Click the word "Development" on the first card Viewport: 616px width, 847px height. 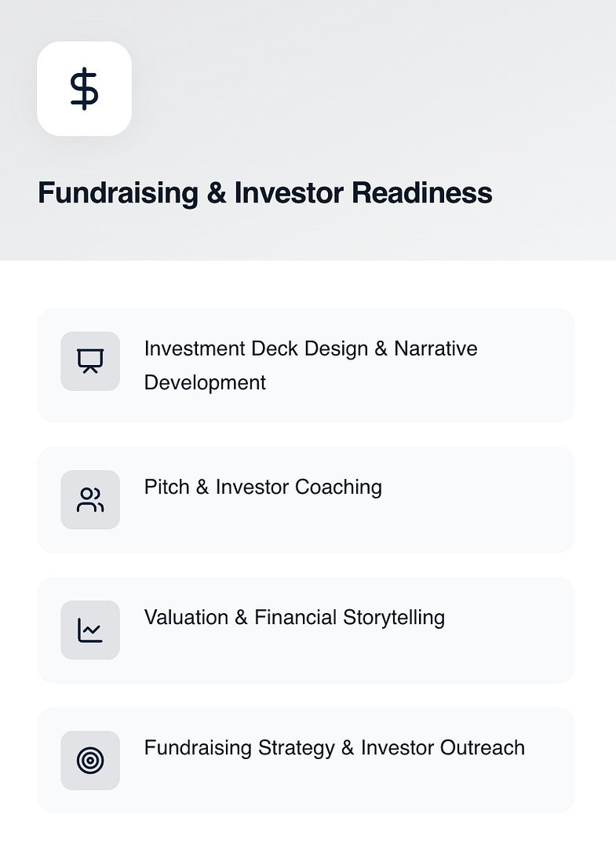tap(205, 383)
